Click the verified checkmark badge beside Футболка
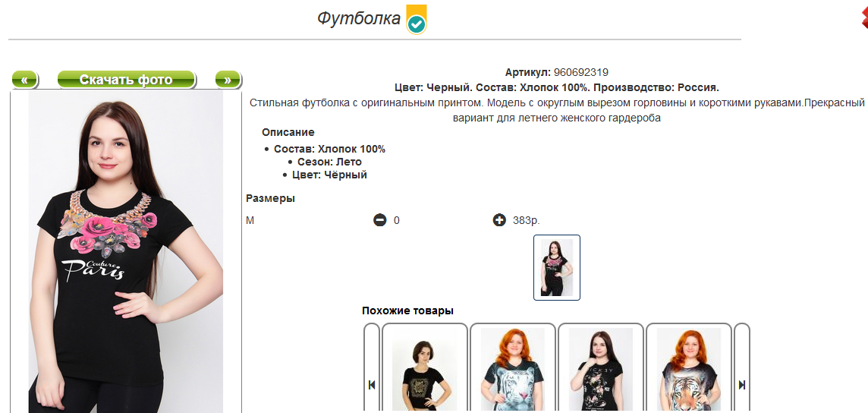Screen dimensions: 868x413 (x=417, y=20)
